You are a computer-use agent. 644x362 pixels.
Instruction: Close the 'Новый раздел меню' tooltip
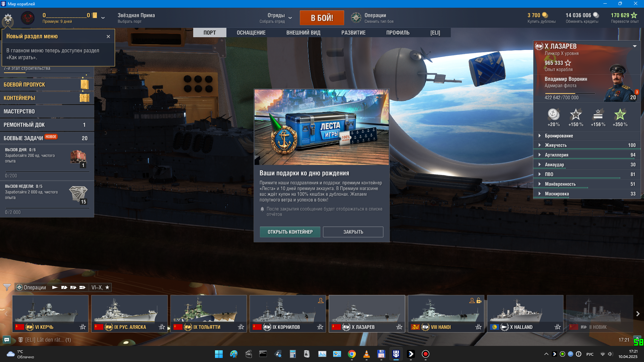tap(108, 37)
